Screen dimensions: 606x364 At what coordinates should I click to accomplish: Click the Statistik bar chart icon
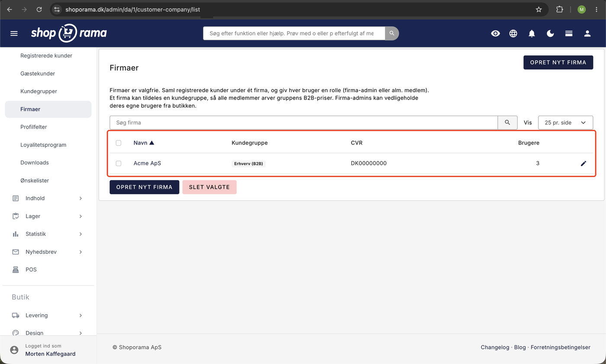pos(16,234)
